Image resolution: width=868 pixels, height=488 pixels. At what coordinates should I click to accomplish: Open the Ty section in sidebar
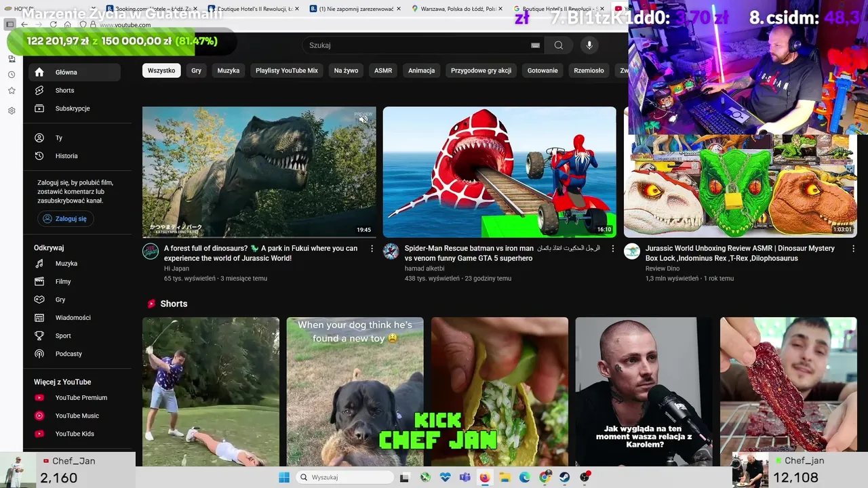click(75, 138)
